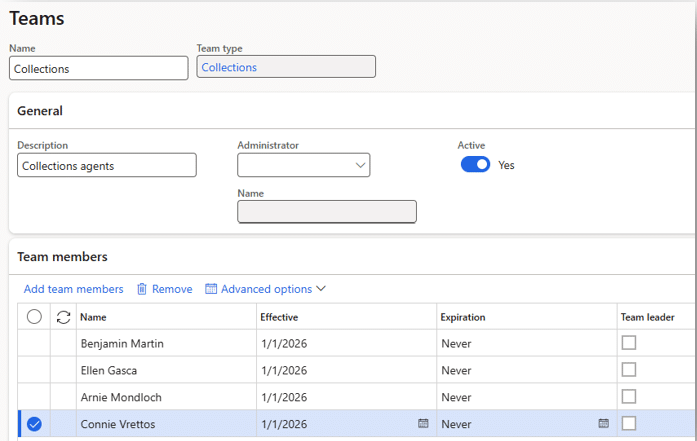Image resolution: width=697 pixels, height=441 pixels.
Task: Click the trash icon next to Remove
Action: click(x=142, y=289)
